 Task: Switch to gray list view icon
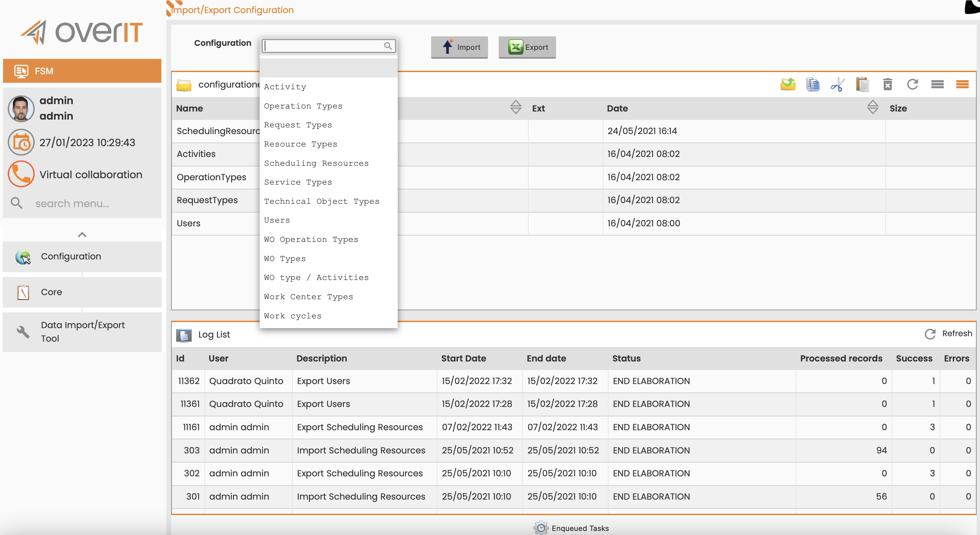937,84
